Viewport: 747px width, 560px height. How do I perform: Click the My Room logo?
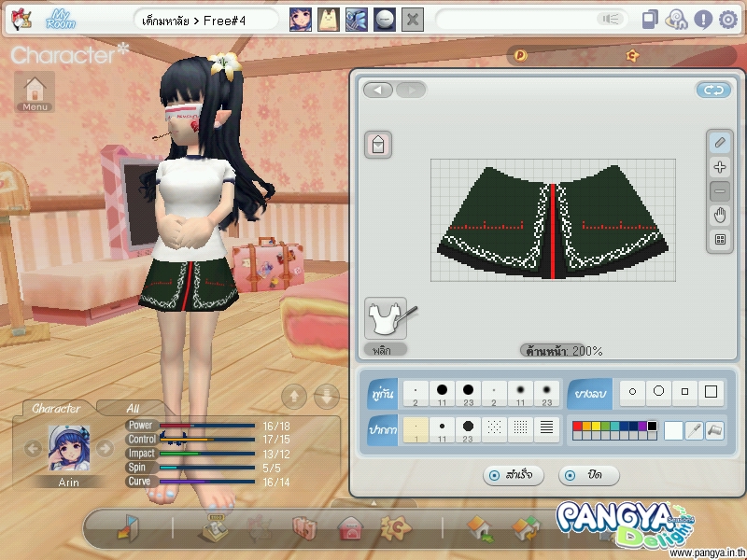pos(61,20)
